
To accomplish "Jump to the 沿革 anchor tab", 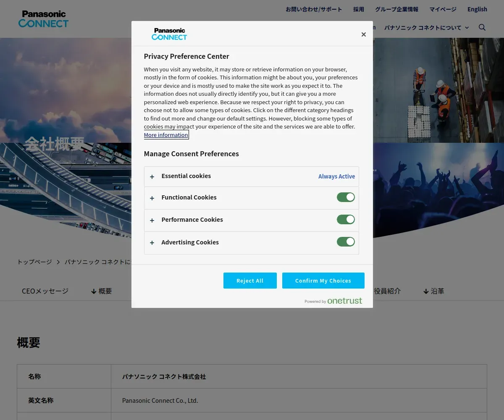I will (x=433, y=291).
